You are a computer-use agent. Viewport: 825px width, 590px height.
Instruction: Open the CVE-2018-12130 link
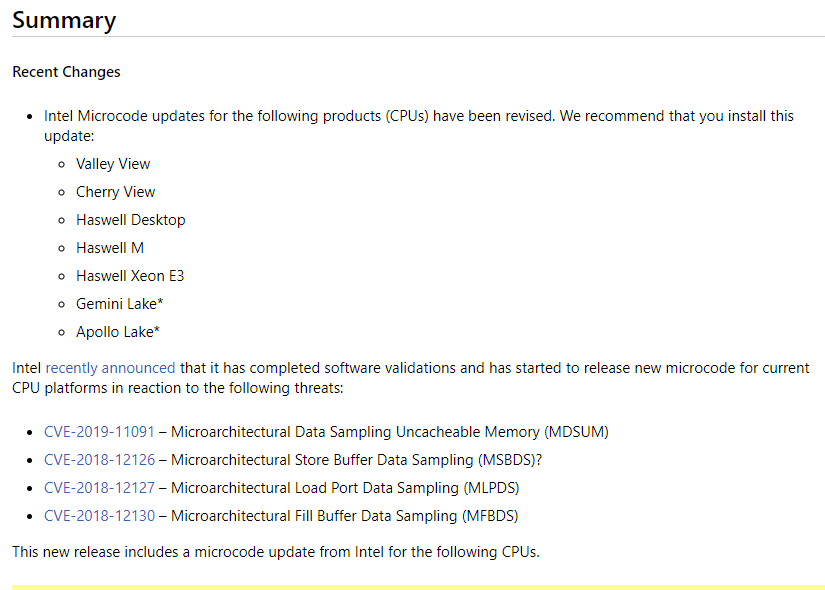pyautogui.click(x=99, y=516)
